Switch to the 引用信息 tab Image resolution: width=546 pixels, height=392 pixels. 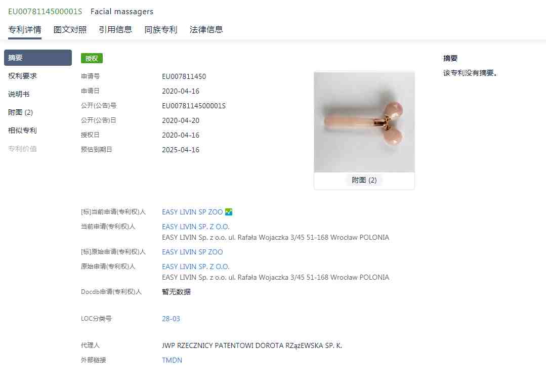(115, 30)
